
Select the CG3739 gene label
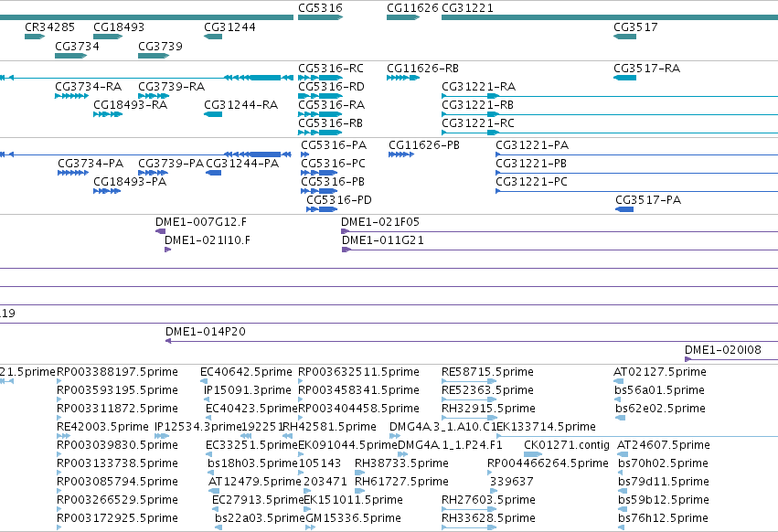[160, 46]
